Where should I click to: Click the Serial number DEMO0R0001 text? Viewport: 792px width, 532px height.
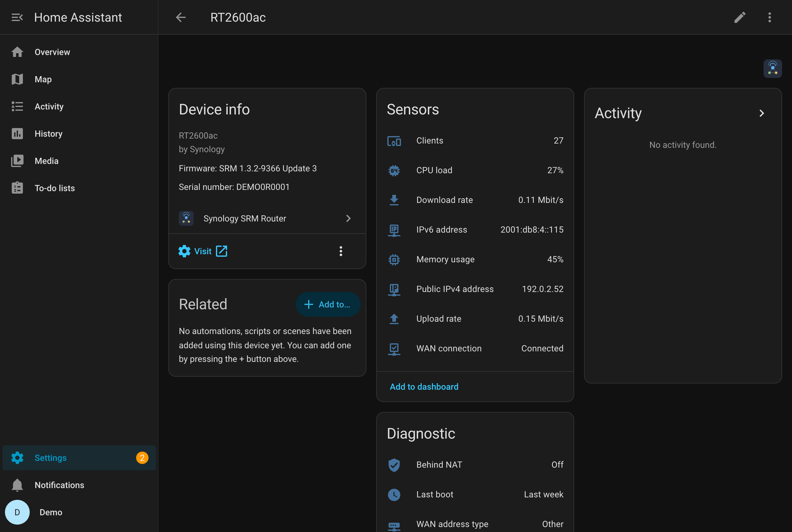pyautogui.click(x=234, y=187)
